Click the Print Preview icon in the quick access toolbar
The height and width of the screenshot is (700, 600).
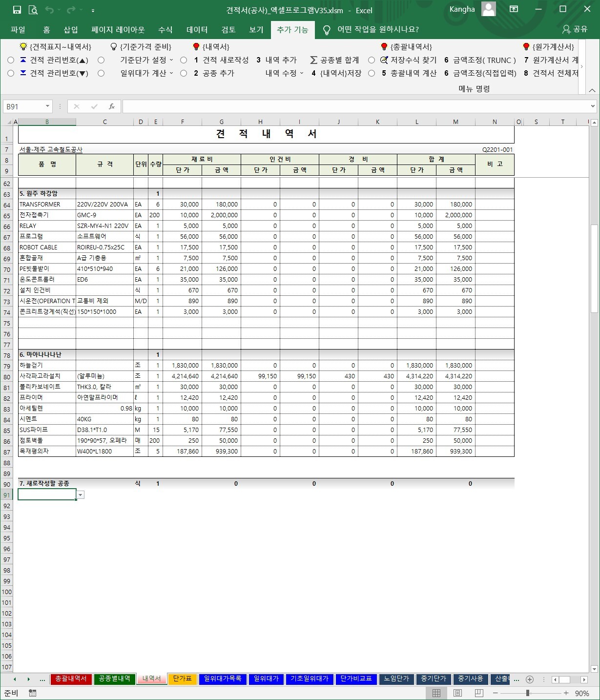click(x=33, y=10)
